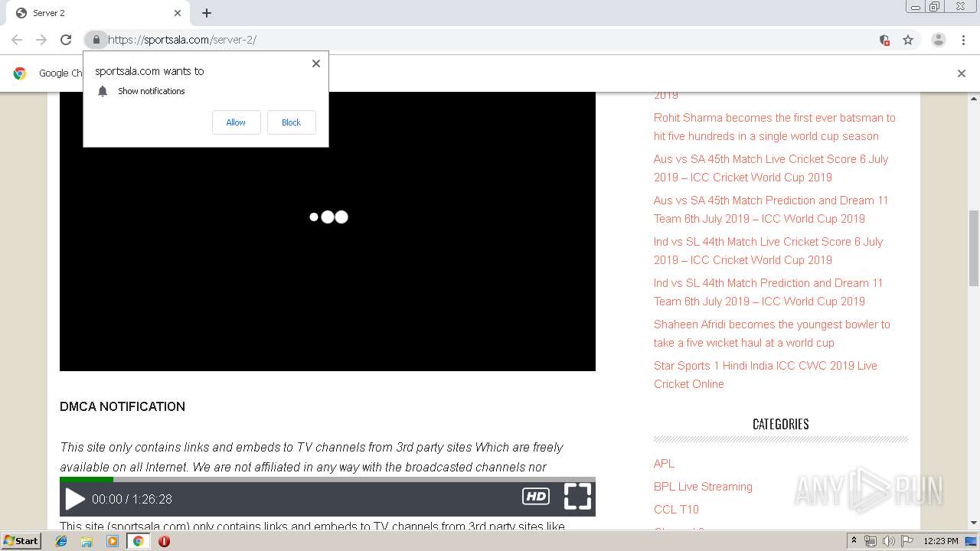980x551 pixels.
Task: Click the scrollbar down arrow
Action: [974, 523]
